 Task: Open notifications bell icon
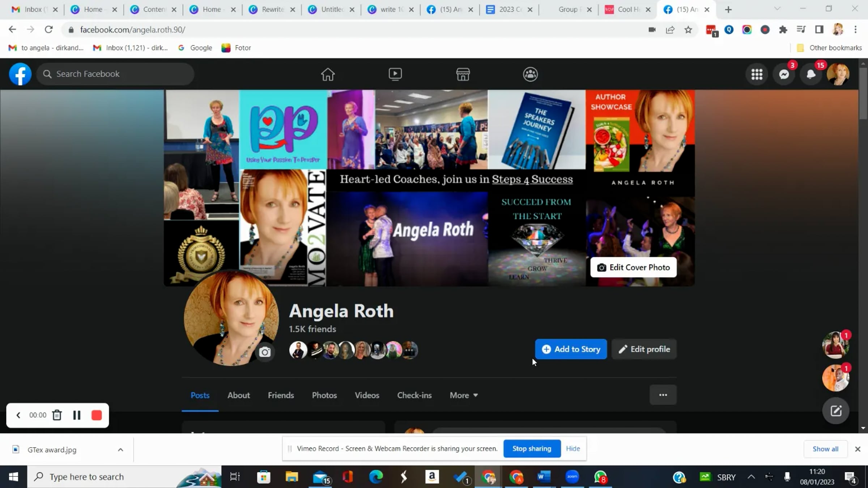tap(811, 74)
